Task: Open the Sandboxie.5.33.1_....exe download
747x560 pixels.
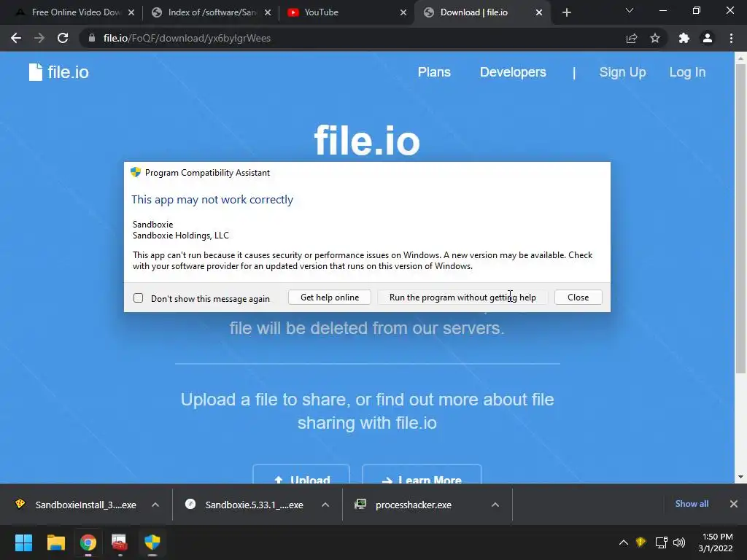Action: [254, 505]
